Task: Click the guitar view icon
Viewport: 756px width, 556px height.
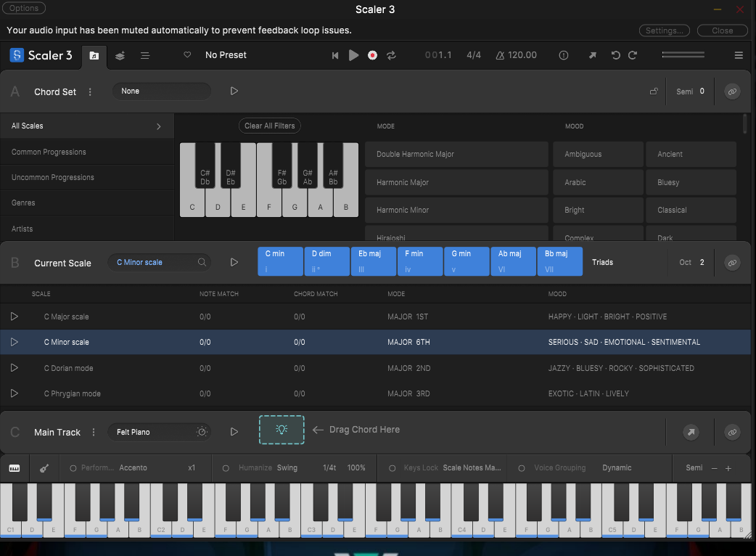Action: (x=43, y=468)
